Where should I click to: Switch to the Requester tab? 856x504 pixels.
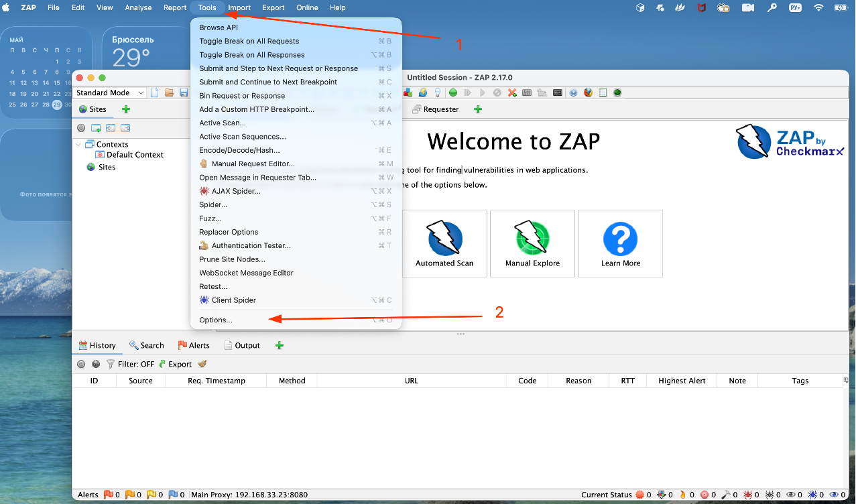tap(436, 109)
